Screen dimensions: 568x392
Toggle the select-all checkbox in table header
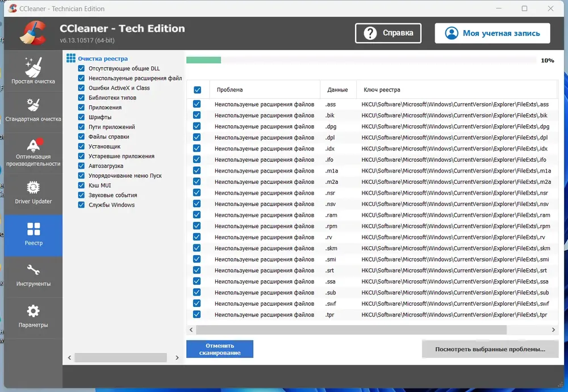tap(198, 90)
